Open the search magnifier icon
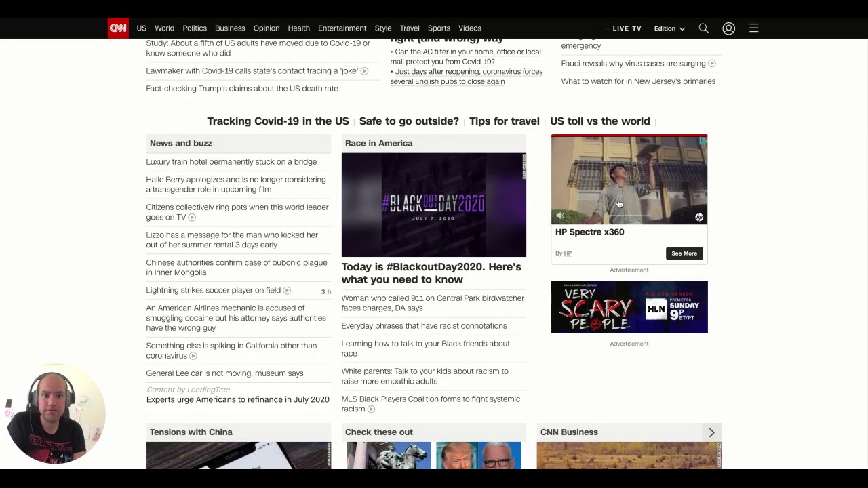The height and width of the screenshot is (488, 868). tap(703, 28)
